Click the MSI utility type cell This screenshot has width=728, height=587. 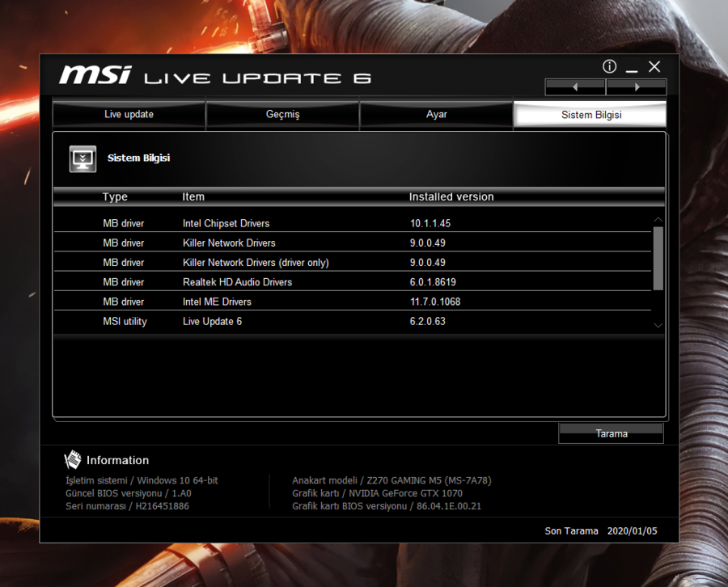[x=125, y=321]
